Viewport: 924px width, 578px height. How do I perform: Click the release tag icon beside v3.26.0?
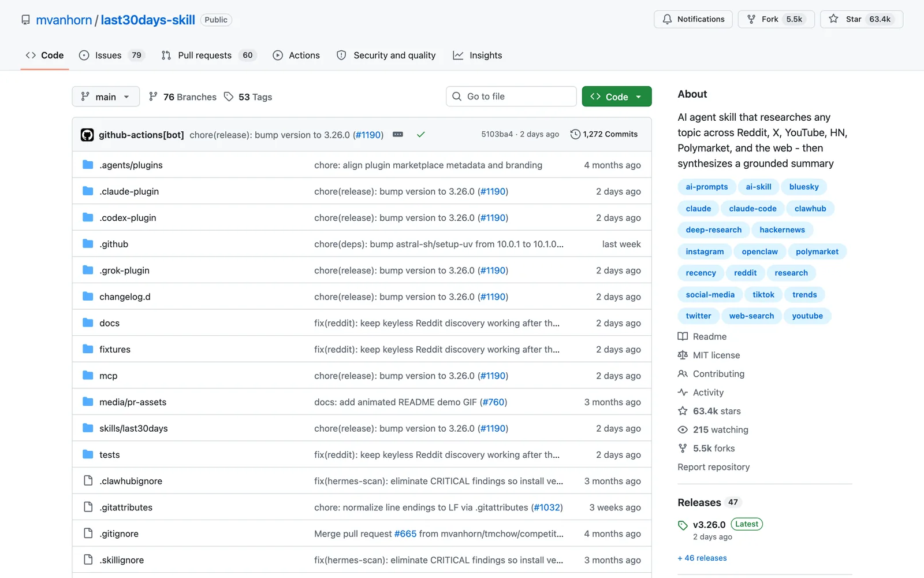click(x=683, y=525)
